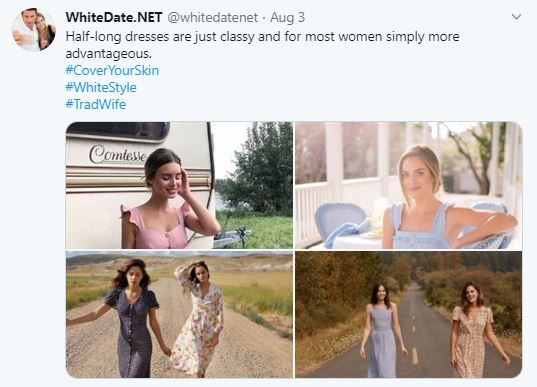Follow the #WhiteStyle hashtag
This screenshot has width=537, height=387.
(101, 87)
